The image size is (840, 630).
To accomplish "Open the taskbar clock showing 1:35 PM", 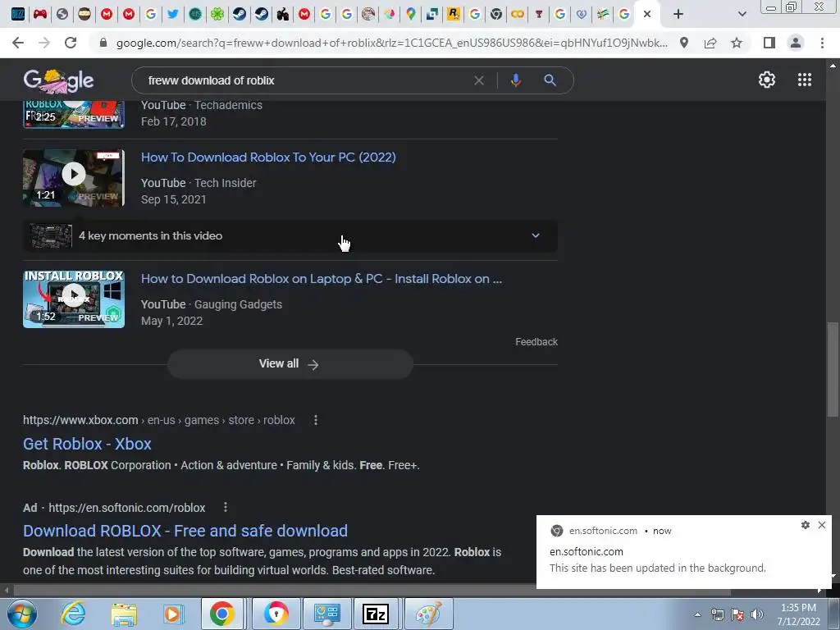I will tap(798, 614).
